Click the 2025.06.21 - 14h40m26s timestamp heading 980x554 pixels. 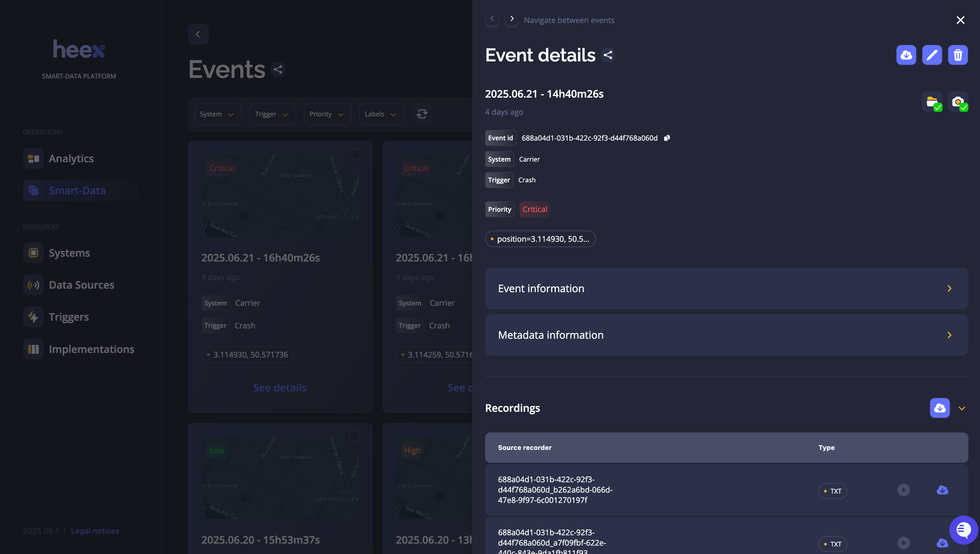click(x=544, y=94)
